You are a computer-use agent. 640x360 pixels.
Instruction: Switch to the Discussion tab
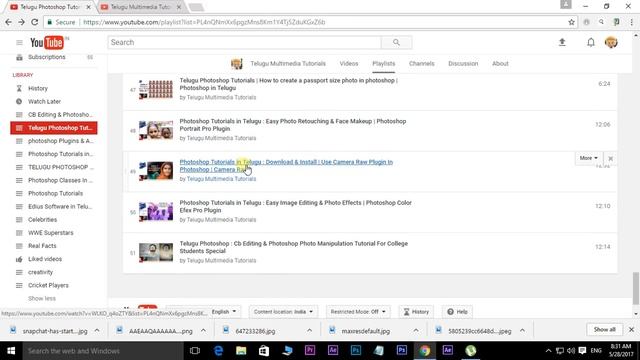[463, 64]
